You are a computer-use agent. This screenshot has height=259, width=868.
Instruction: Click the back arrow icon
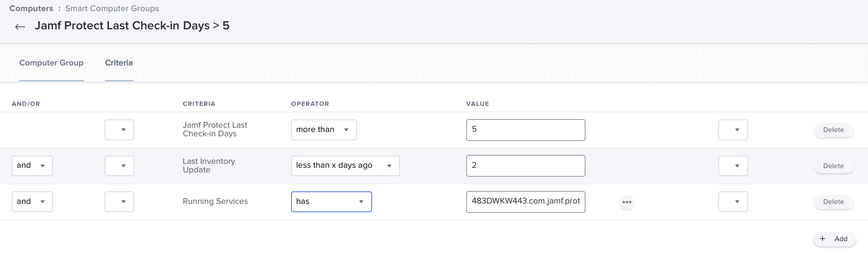tap(20, 26)
